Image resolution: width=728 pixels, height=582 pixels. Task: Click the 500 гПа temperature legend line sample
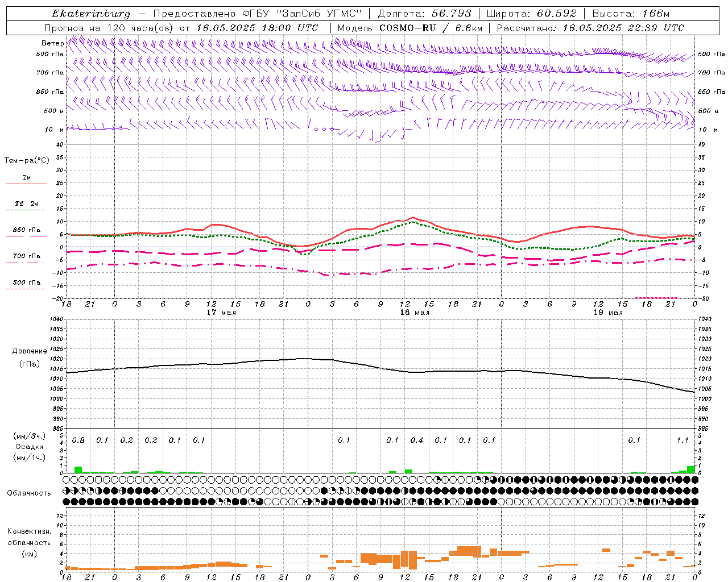click(x=26, y=289)
